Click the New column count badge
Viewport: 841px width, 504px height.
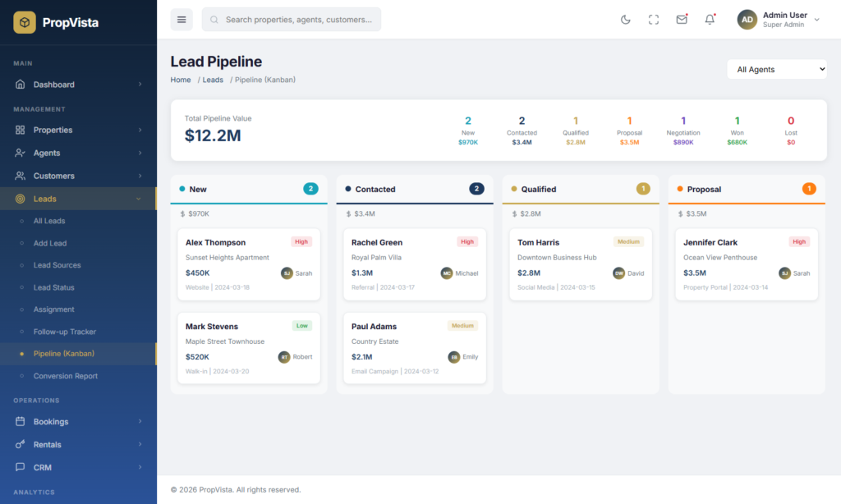310,189
